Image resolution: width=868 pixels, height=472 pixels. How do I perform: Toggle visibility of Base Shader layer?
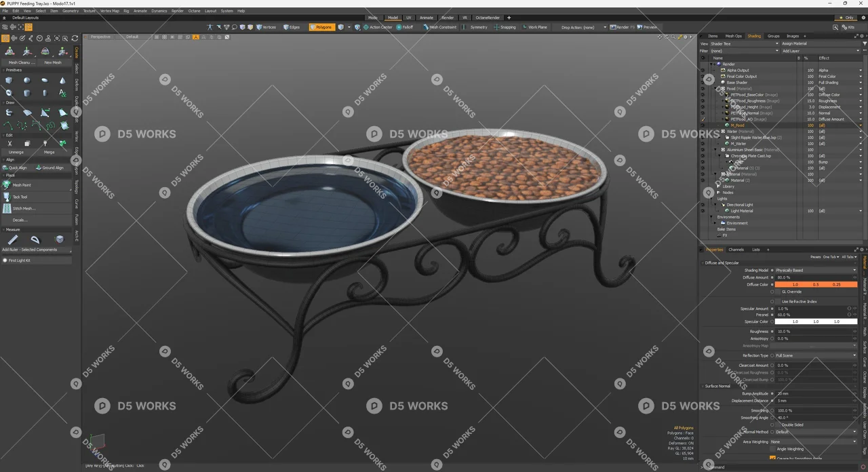point(703,83)
